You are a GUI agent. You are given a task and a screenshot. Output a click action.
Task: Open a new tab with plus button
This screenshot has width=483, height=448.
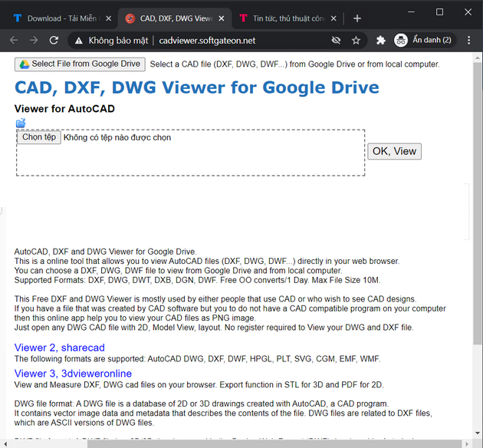click(x=357, y=18)
